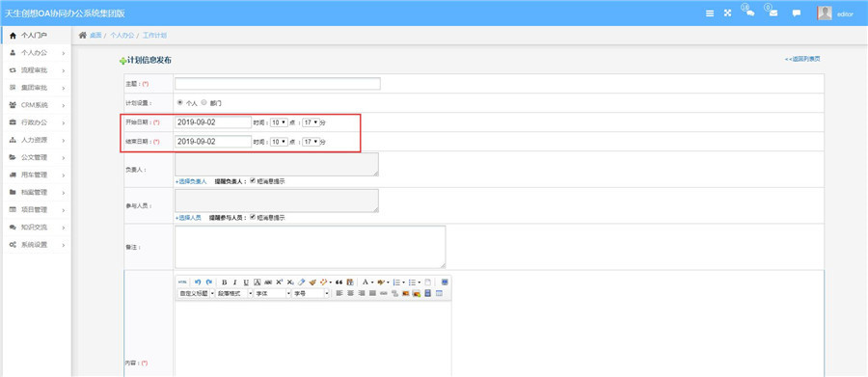Align text left in editor

coord(339,293)
